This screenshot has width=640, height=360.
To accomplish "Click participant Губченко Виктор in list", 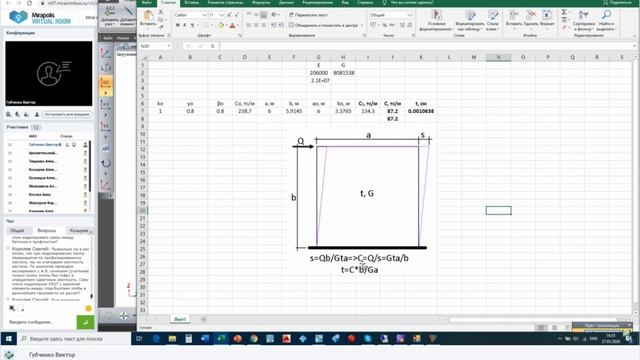I will [x=44, y=144].
